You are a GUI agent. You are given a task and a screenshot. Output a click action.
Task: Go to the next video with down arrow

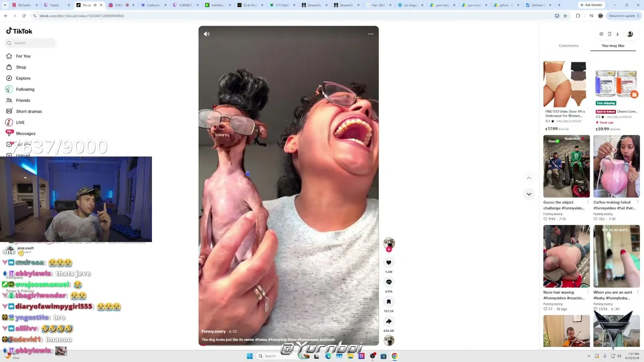coord(529,194)
